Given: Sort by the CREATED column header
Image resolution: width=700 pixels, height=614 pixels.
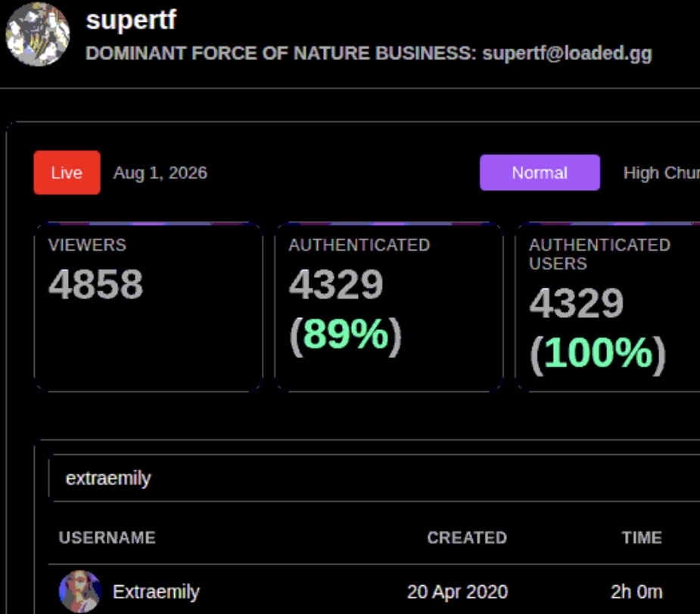Looking at the screenshot, I should click(x=467, y=538).
